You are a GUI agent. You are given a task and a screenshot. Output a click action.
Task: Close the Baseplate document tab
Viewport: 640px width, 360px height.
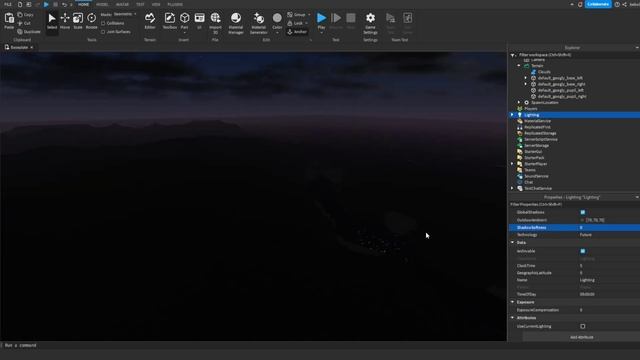pos(32,47)
